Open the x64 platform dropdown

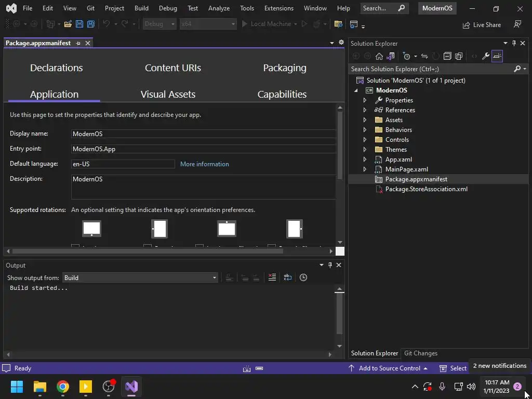pyautogui.click(x=208, y=24)
